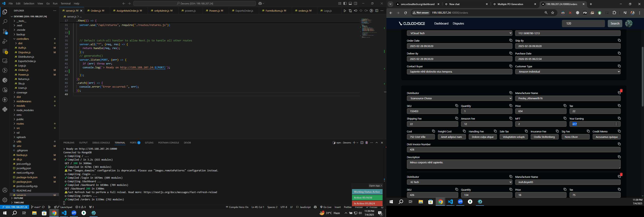The image size is (644, 217).
Task: Open the Customer Type Amazon Individual dropdown
Action: pyautogui.click(x=568, y=72)
